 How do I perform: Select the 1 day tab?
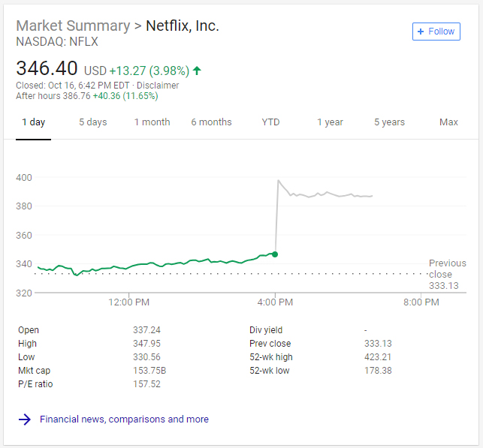point(32,122)
